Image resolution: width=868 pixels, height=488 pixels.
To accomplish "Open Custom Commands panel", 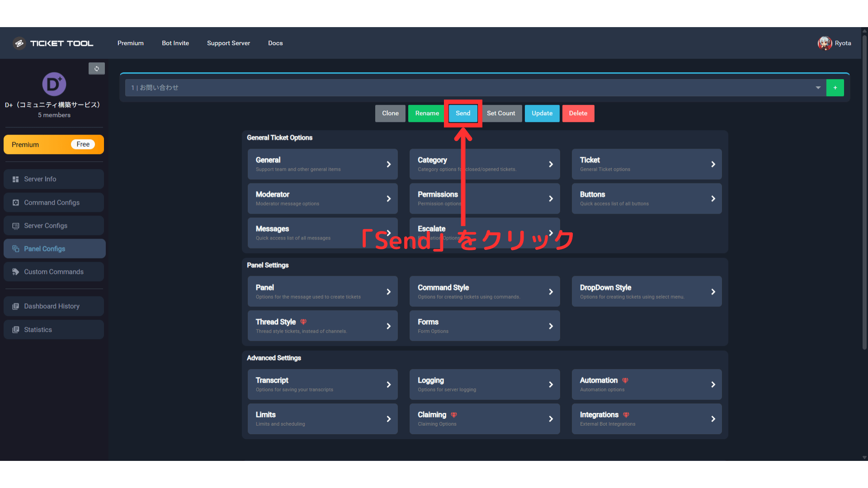I will coord(54,272).
